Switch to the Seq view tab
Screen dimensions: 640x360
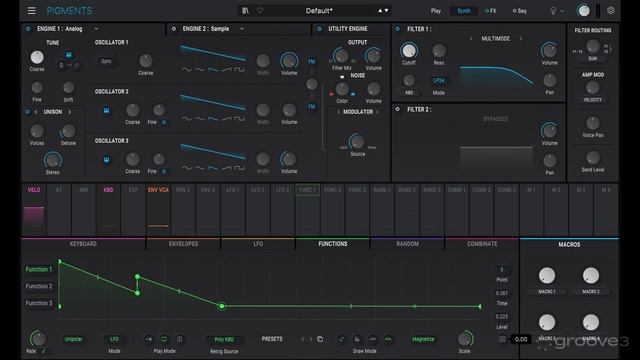[x=520, y=11]
